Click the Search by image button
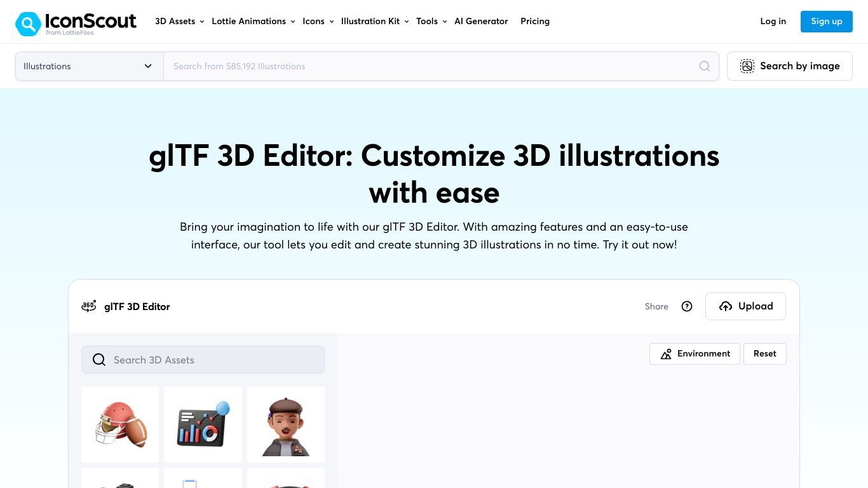This screenshot has height=488, width=868. click(790, 66)
